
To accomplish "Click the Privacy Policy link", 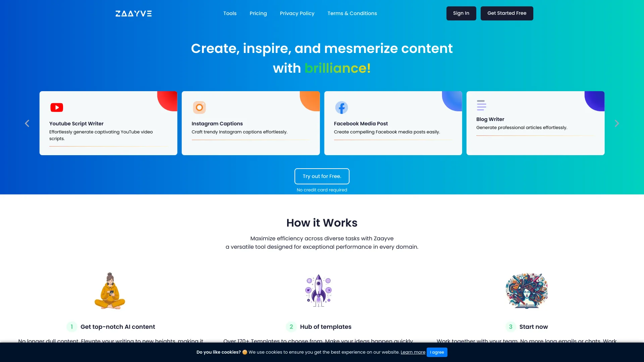I will click(297, 13).
